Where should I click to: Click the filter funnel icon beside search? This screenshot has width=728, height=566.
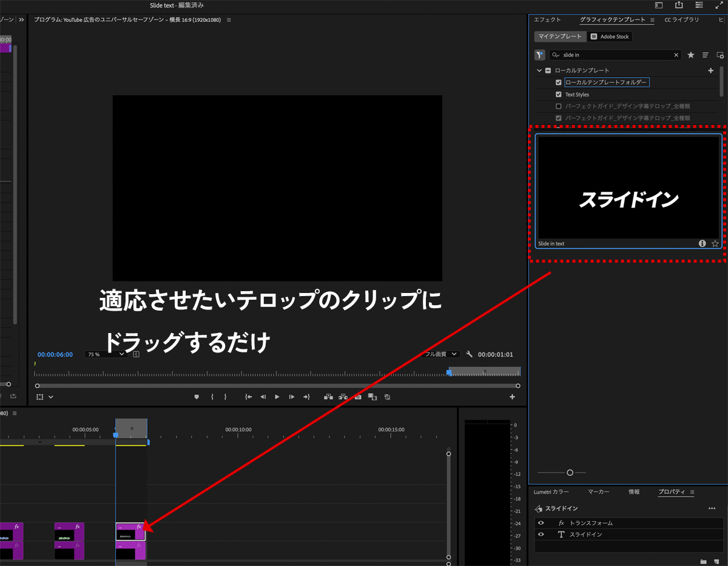[x=539, y=55]
